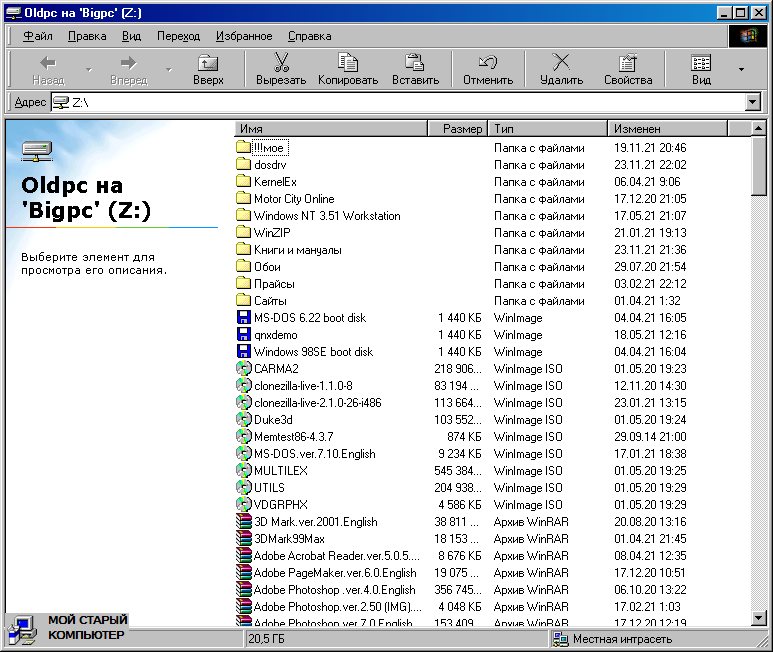Type in the Z:\ address field

pyautogui.click(x=400, y=102)
